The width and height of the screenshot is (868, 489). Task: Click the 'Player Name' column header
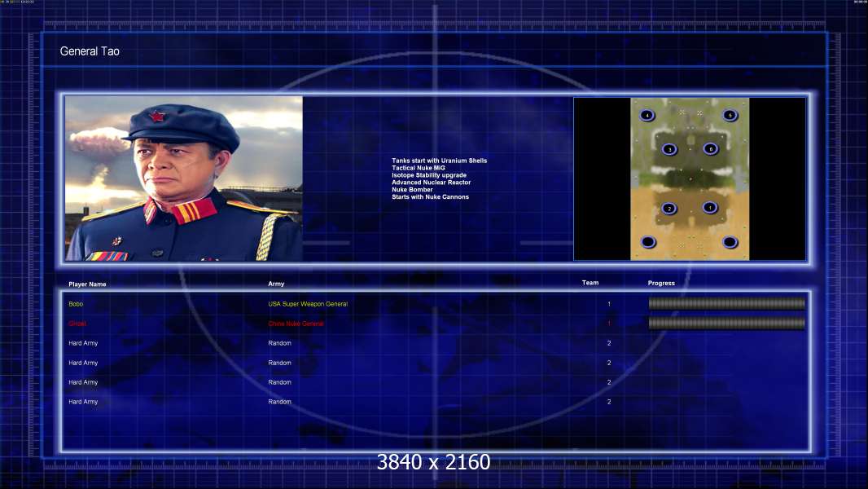[x=87, y=284]
